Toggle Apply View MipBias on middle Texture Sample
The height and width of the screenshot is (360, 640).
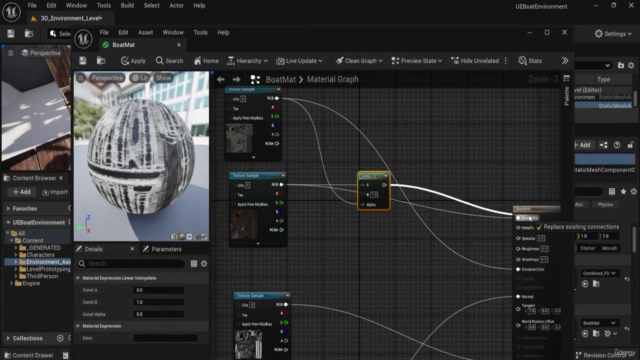233,204
